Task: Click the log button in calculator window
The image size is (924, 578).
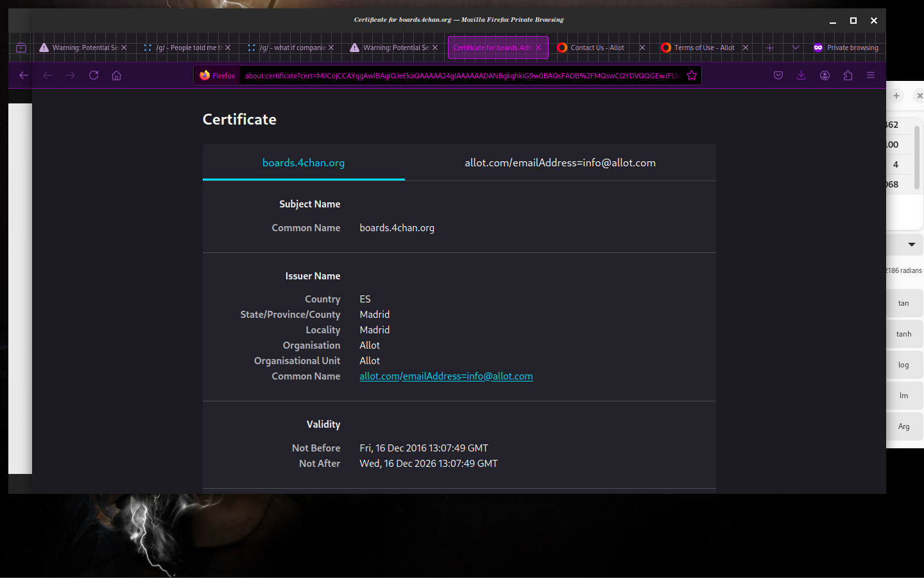Action: point(903,365)
